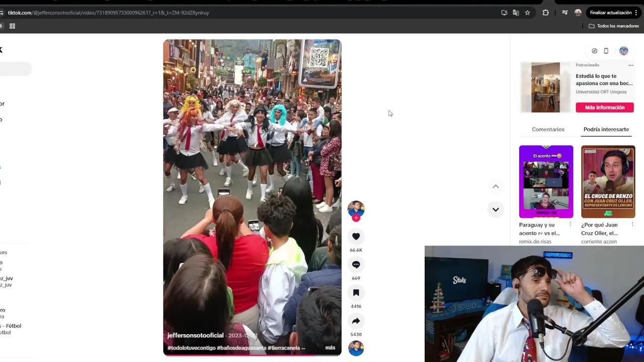Open the #bañosdeaguasanta hashtag
644x362 pixels.
(x=242, y=348)
